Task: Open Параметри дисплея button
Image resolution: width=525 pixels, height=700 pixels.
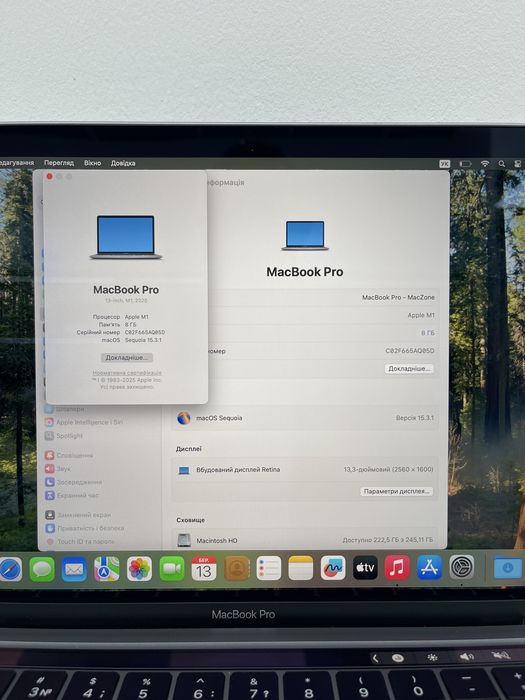Action: coord(396,492)
